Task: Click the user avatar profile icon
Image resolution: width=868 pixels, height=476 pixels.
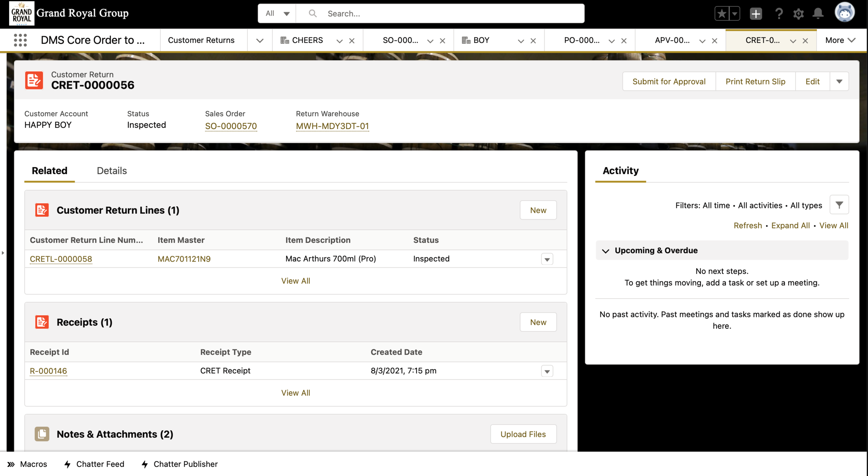Action: pos(844,13)
